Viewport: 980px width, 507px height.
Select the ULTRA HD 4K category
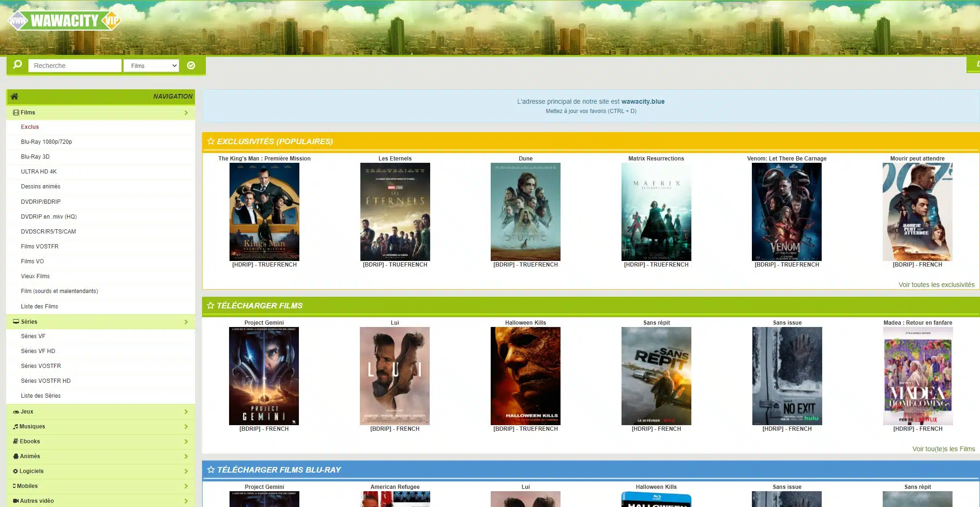tap(39, 172)
